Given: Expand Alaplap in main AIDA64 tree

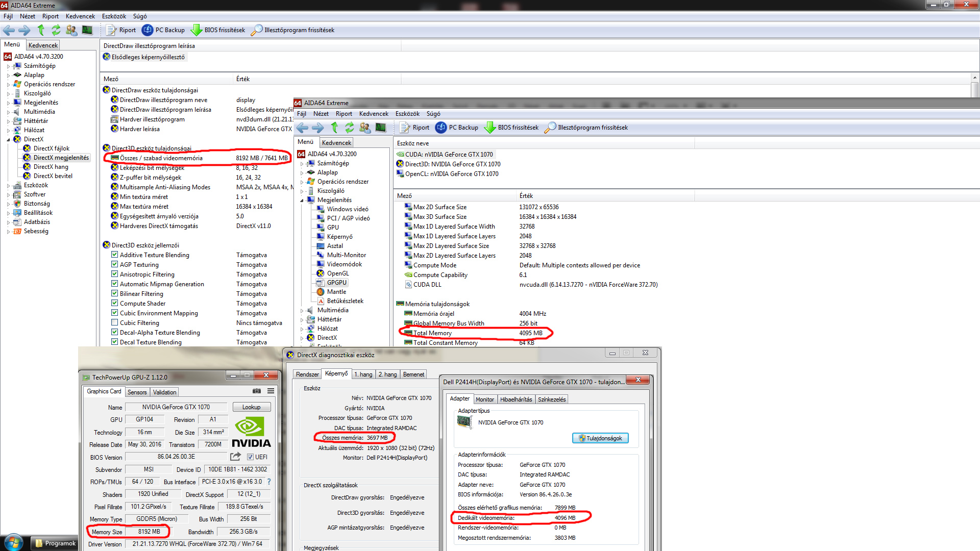Looking at the screenshot, I should point(8,75).
